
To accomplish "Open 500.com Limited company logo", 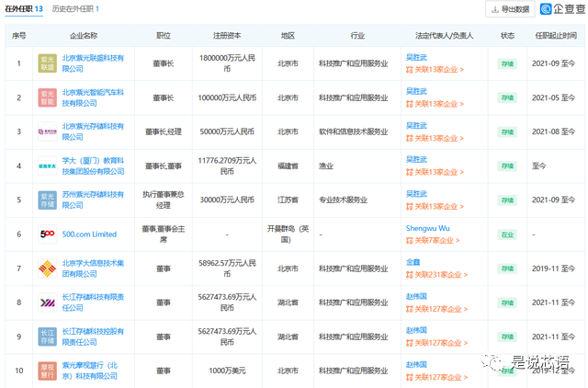I will point(47,234).
